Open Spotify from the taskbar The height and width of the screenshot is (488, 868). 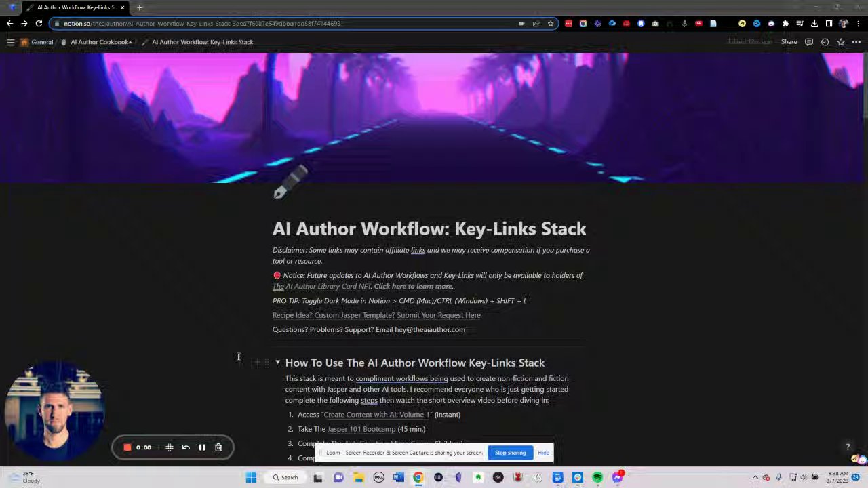(x=597, y=477)
